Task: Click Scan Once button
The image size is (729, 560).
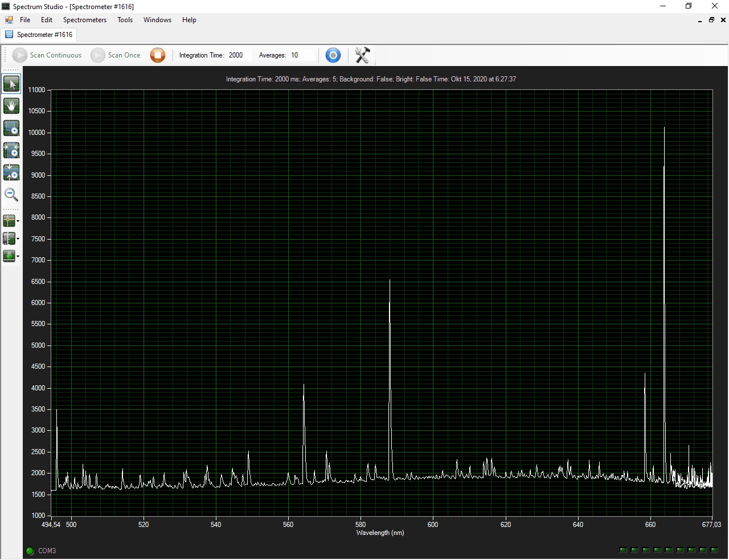Action: pos(116,55)
